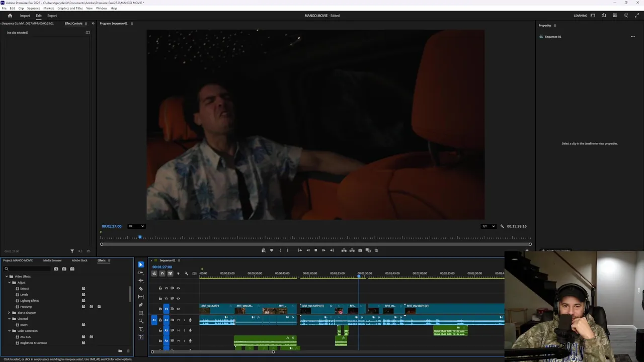Click the timeline wrench display settings icon
Image resolution: width=644 pixels, height=362 pixels.
186,274
